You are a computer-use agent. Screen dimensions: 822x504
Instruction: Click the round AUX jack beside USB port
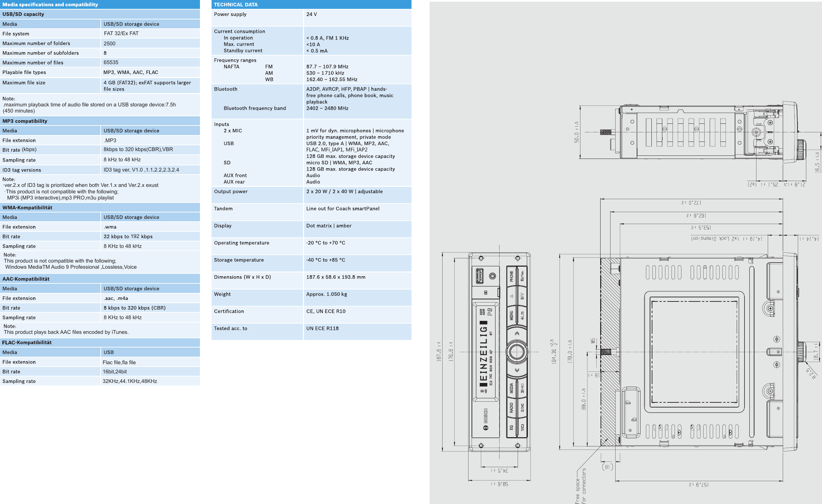pyautogui.click(x=492, y=276)
